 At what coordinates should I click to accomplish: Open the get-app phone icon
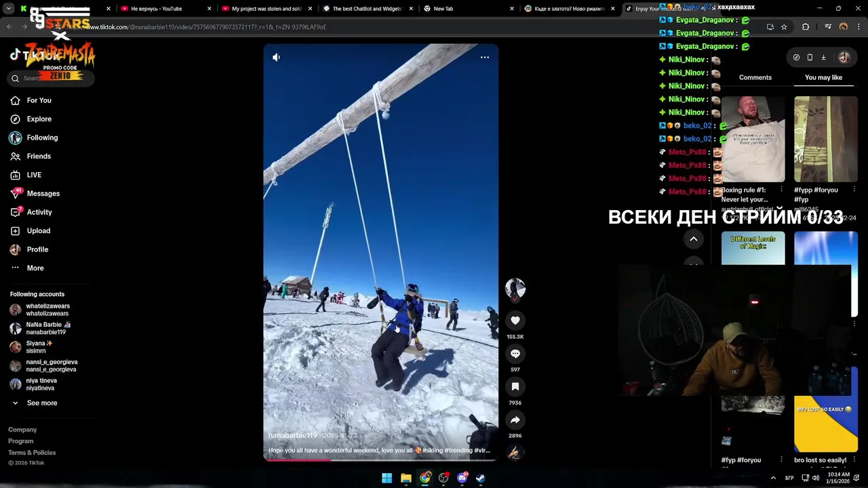(810, 58)
